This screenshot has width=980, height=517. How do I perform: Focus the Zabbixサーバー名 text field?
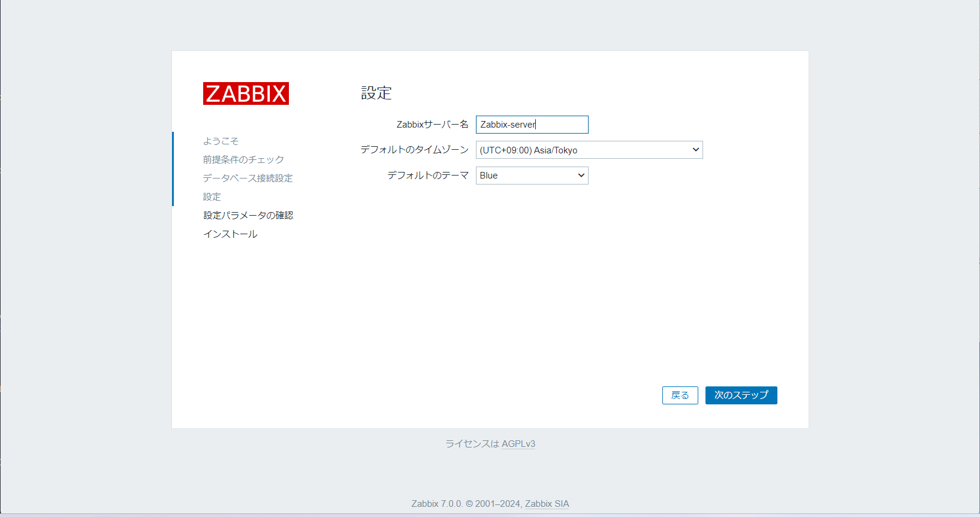532,125
